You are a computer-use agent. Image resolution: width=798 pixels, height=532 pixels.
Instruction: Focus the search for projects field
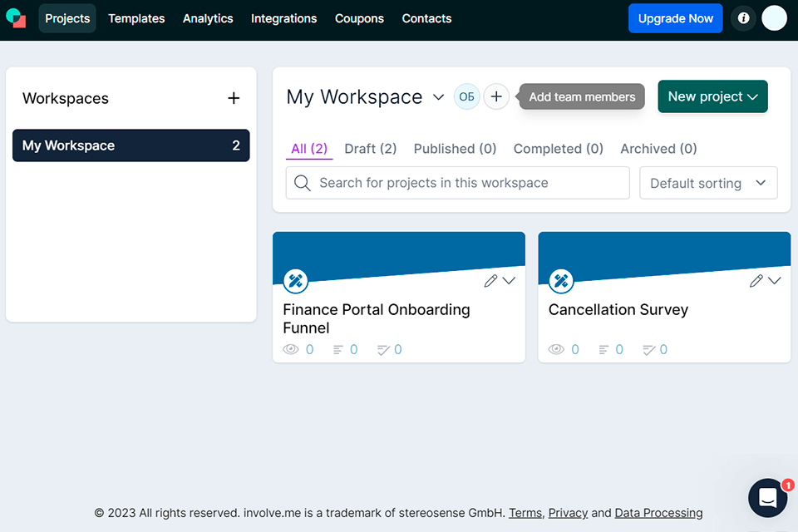pyautogui.click(x=457, y=183)
